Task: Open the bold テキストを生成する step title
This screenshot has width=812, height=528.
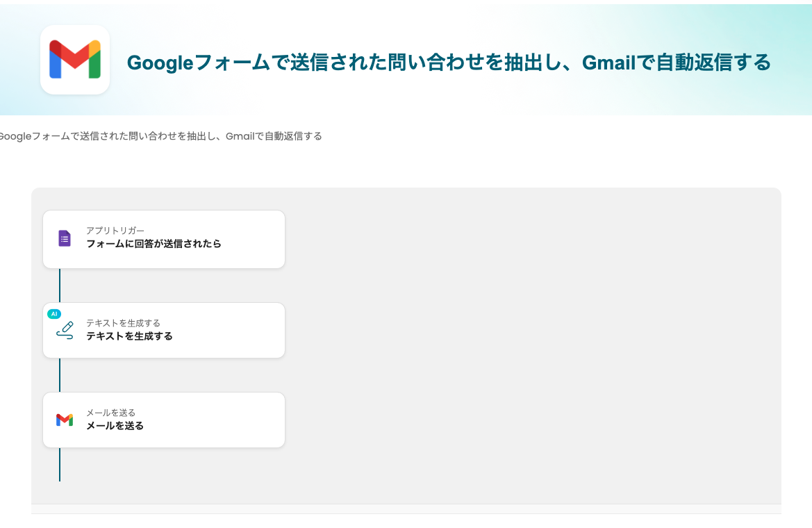Action: (129, 336)
